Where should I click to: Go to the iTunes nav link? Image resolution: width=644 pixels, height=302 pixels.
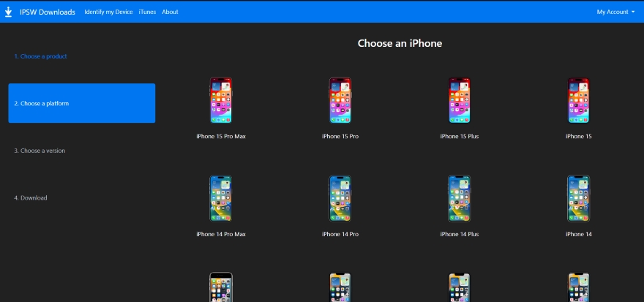(147, 12)
